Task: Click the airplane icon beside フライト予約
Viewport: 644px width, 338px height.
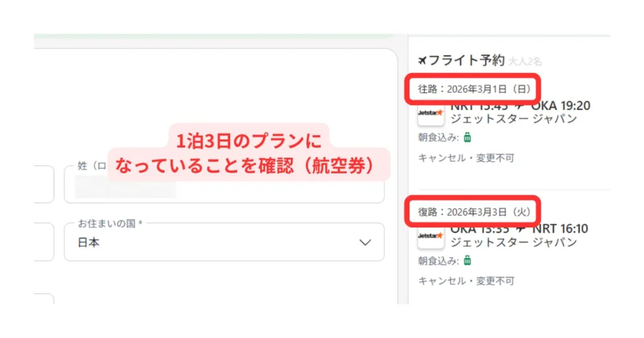Action: (x=422, y=60)
